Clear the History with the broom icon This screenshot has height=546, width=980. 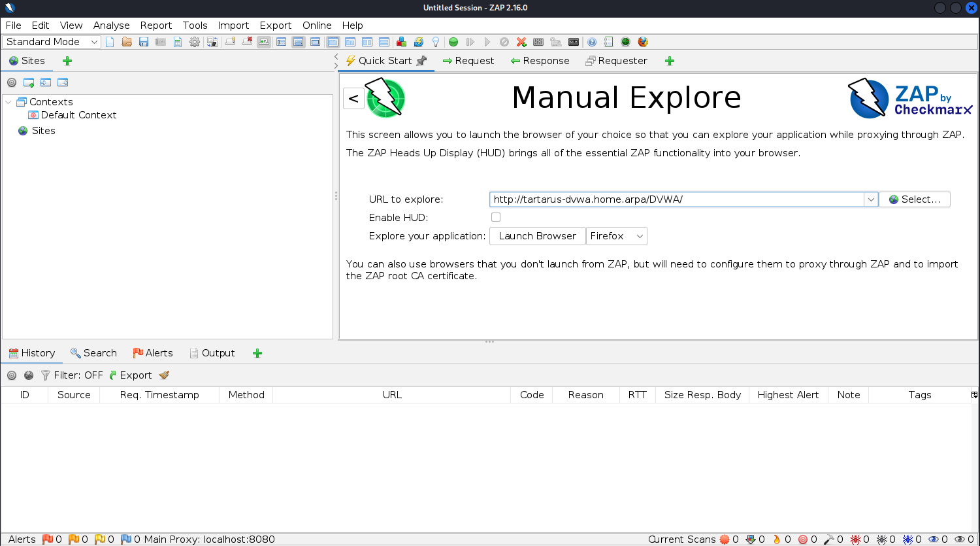tap(163, 375)
